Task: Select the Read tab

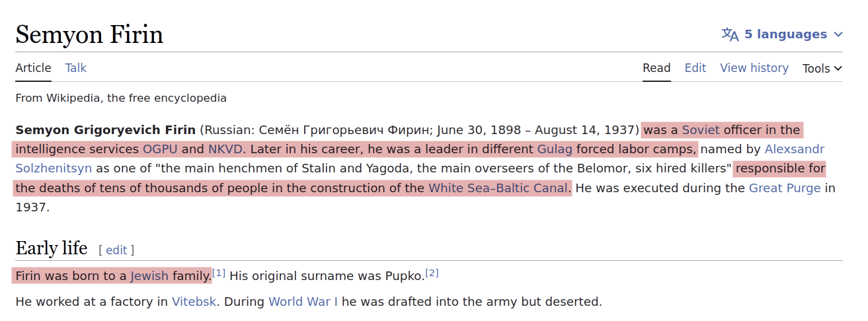Action: pyautogui.click(x=656, y=68)
